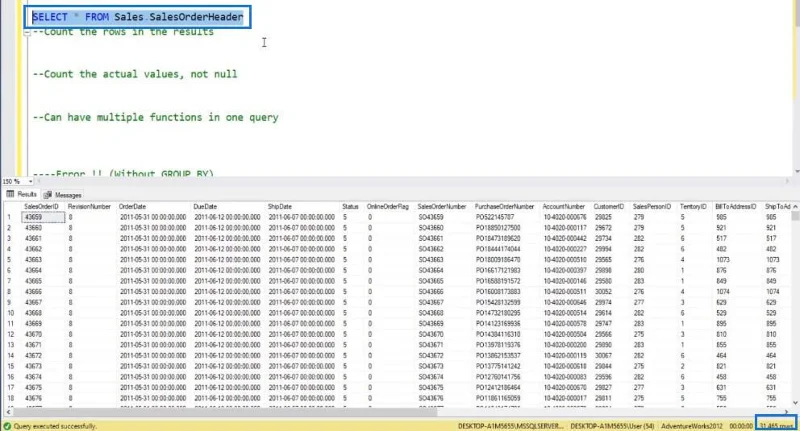Click the CustomerID column header
This screenshot has width=800, height=431.
click(x=609, y=207)
